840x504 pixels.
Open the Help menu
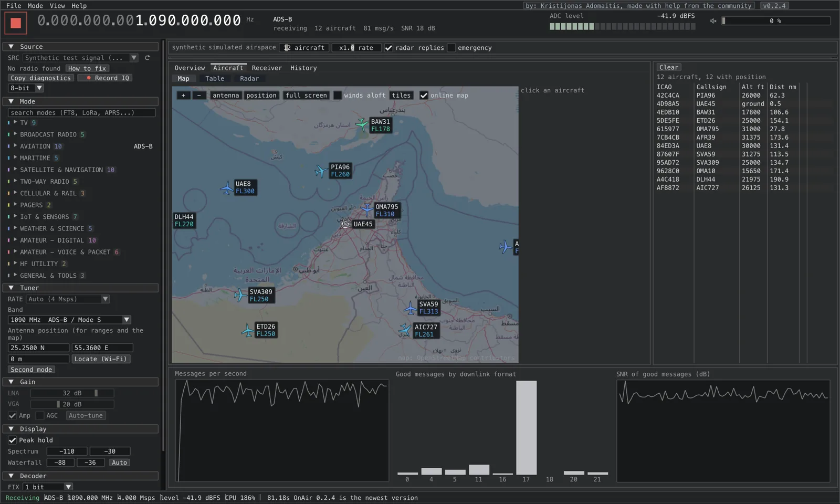(x=79, y=6)
